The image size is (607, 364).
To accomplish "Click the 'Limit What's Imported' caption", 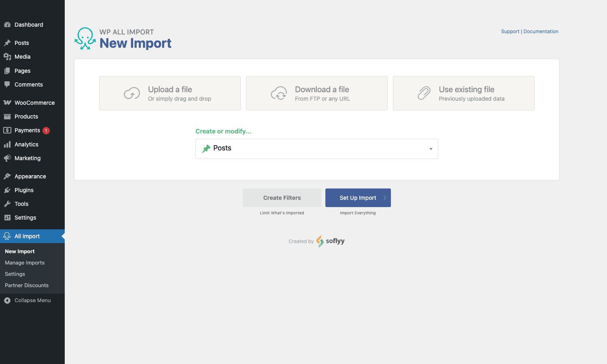I will (x=282, y=213).
